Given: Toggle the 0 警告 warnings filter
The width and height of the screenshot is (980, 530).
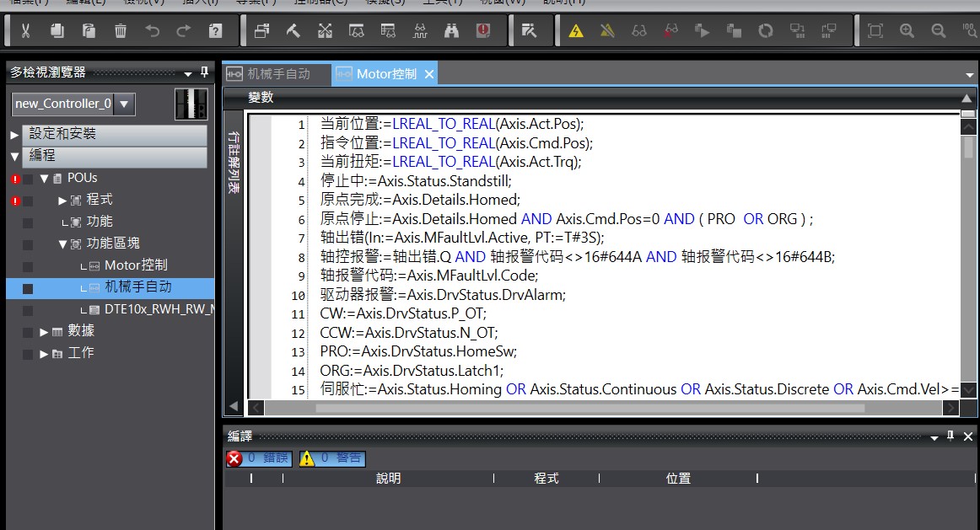Looking at the screenshot, I should pyautogui.click(x=331, y=458).
